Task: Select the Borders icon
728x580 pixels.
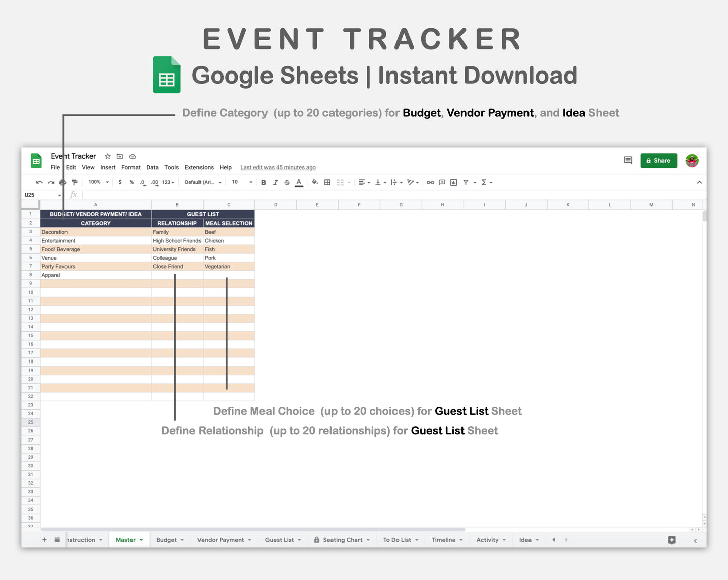Action: [327, 182]
